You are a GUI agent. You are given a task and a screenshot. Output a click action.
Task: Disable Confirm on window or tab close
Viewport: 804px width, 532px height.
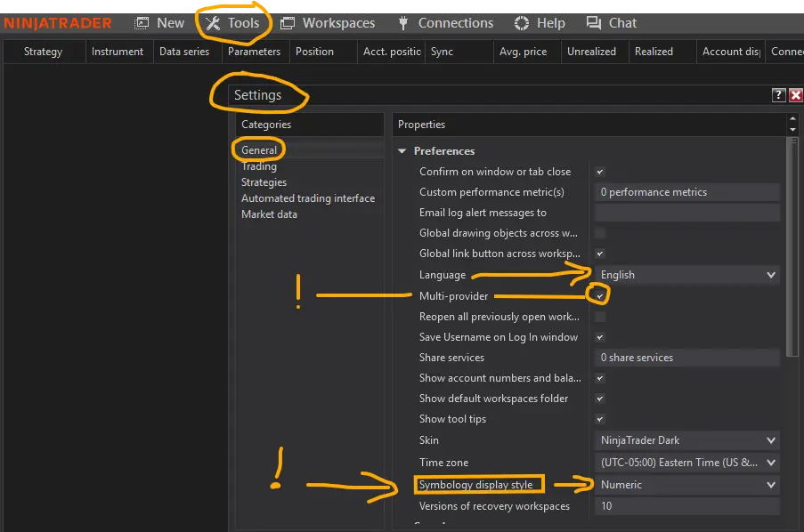point(599,171)
